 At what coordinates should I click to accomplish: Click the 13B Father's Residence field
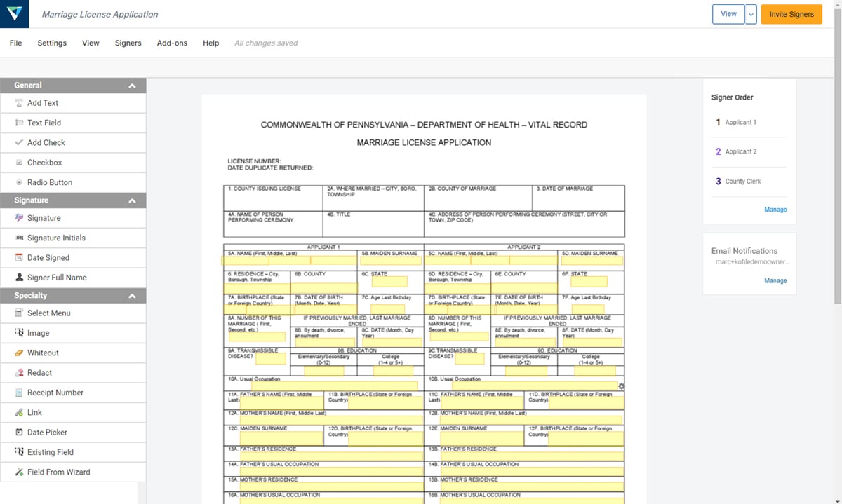coord(532,456)
